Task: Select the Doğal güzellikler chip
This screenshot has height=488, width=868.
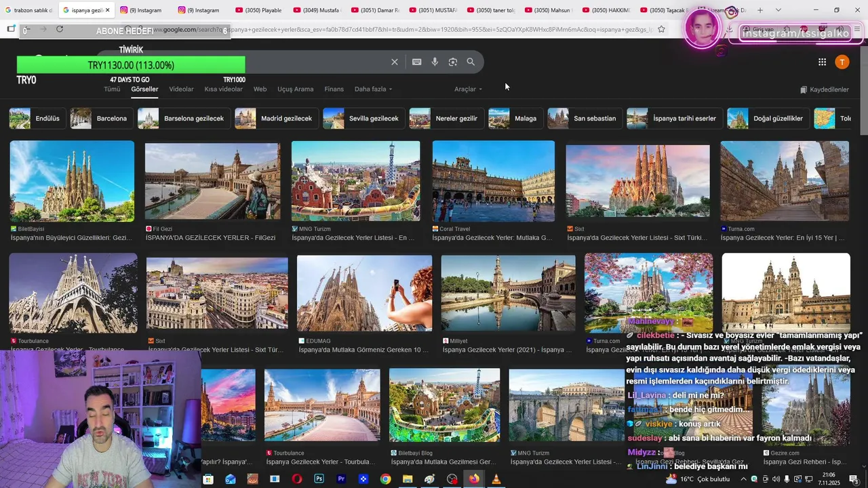Action: (767, 119)
